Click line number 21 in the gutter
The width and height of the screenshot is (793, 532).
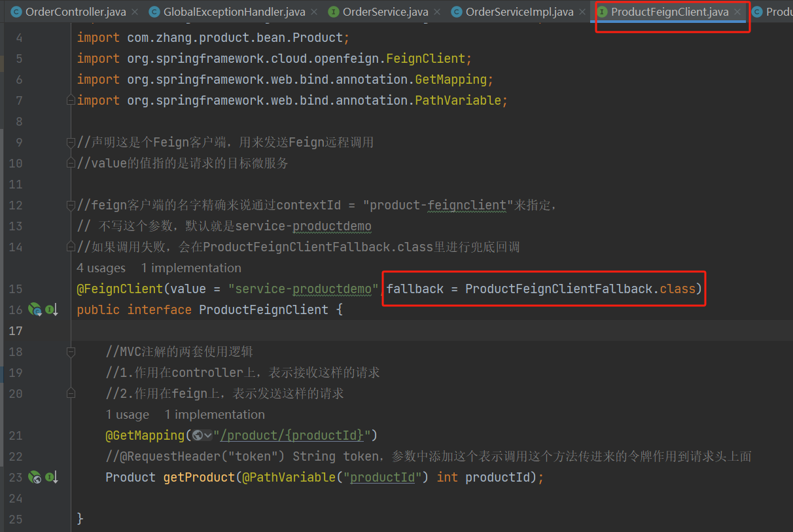pos(16,436)
